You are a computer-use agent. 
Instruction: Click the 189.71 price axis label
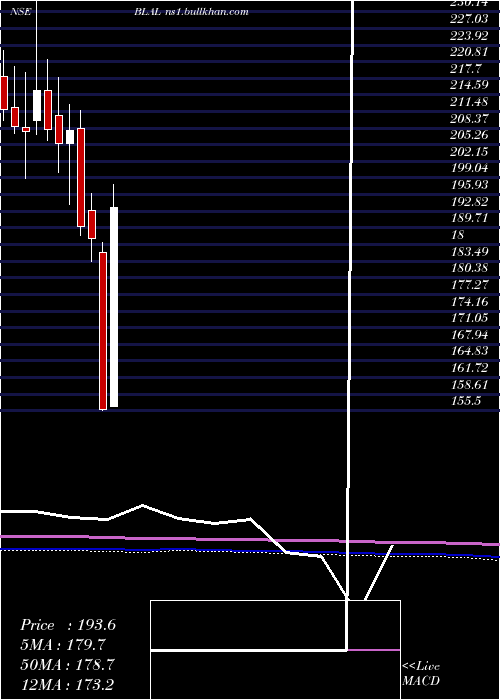coord(469,218)
